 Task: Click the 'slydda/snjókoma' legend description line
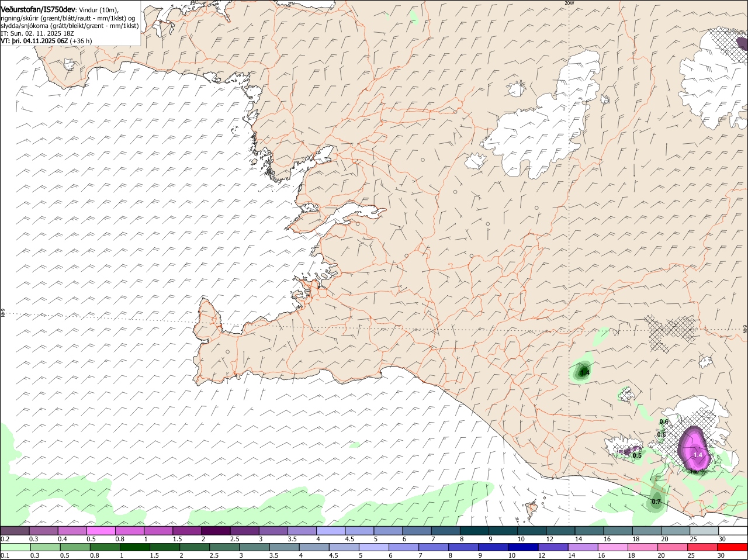point(70,26)
